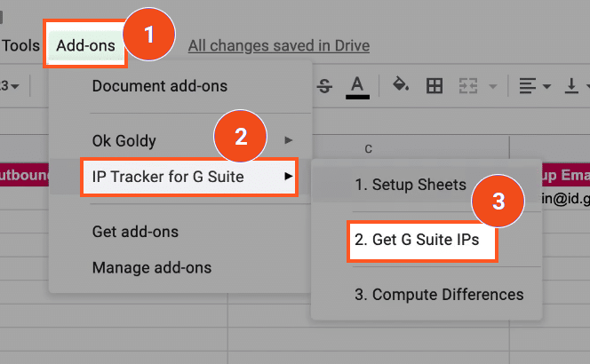This screenshot has width=590, height=364.
Task: Toggle strikethrough formatting
Action: [324, 86]
